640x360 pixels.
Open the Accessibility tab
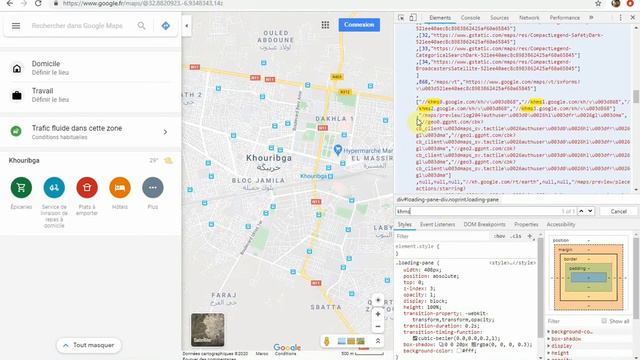[x=561, y=224]
